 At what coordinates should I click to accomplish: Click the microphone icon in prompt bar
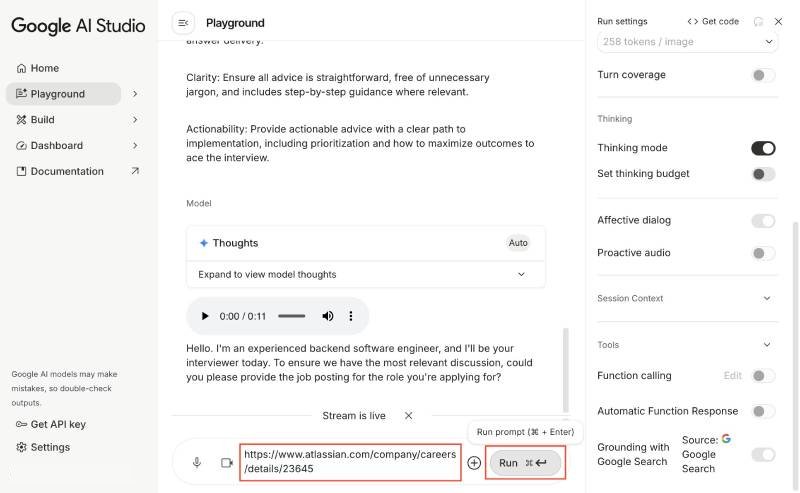196,463
